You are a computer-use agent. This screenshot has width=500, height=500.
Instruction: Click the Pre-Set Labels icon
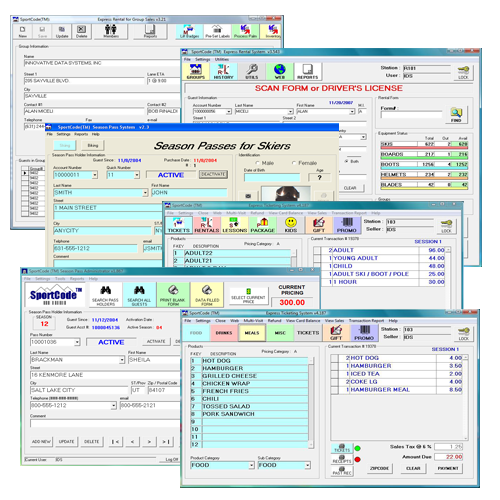(217, 32)
